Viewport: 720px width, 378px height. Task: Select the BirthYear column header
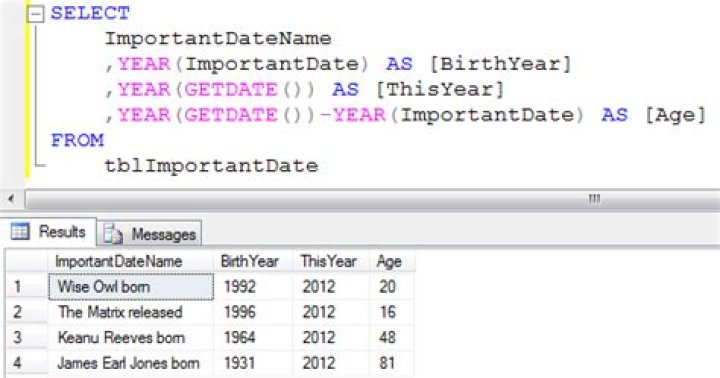(253, 261)
